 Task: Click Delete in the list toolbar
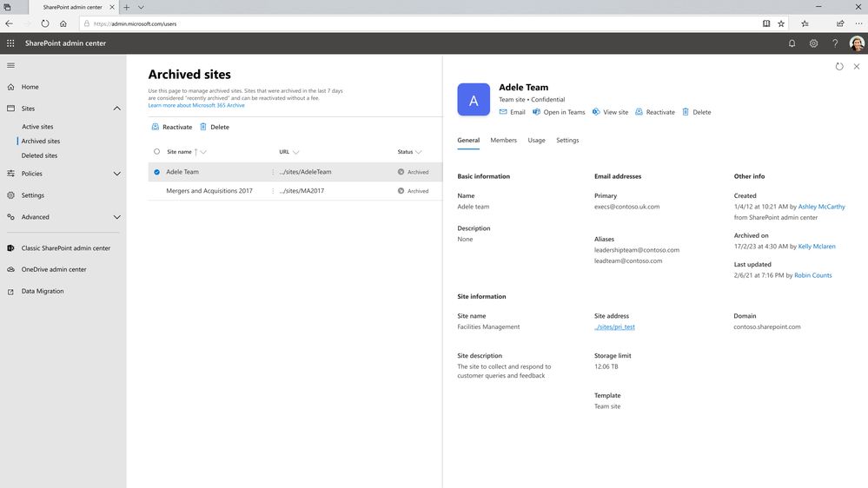215,127
